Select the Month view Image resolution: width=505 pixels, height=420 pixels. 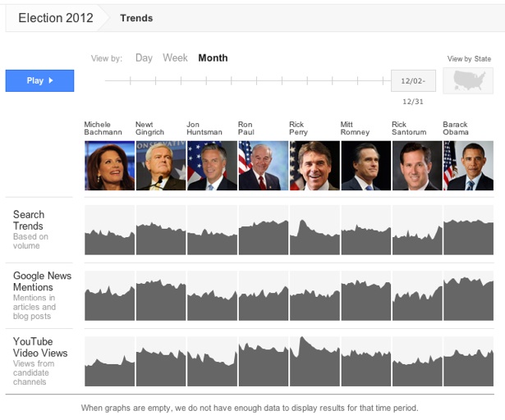click(x=213, y=58)
